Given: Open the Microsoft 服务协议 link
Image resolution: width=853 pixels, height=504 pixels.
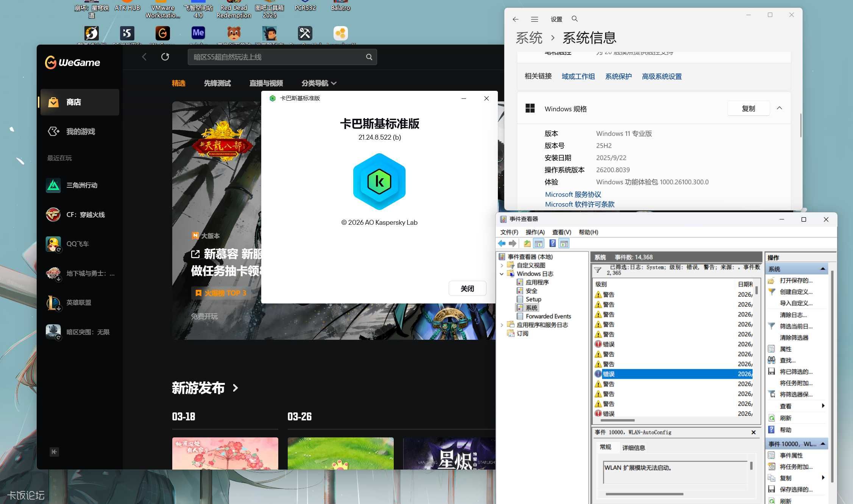Looking at the screenshot, I should [x=573, y=194].
